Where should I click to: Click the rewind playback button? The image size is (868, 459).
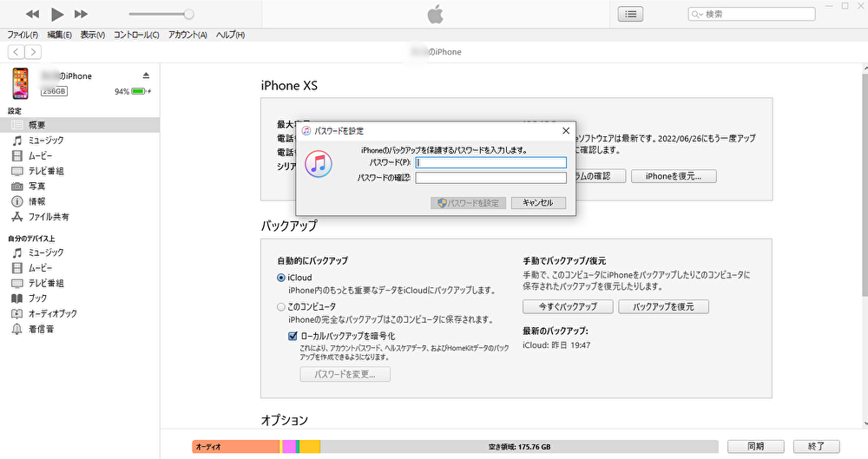(33, 14)
